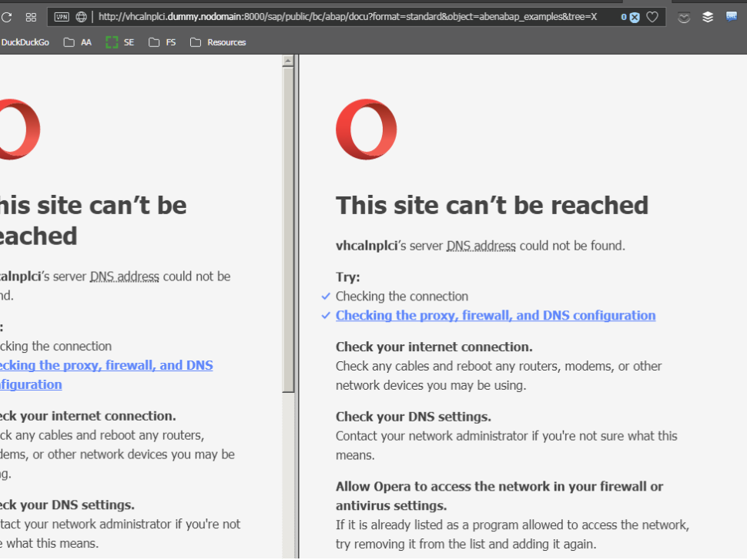Open the speed dial grid icon

point(31,16)
